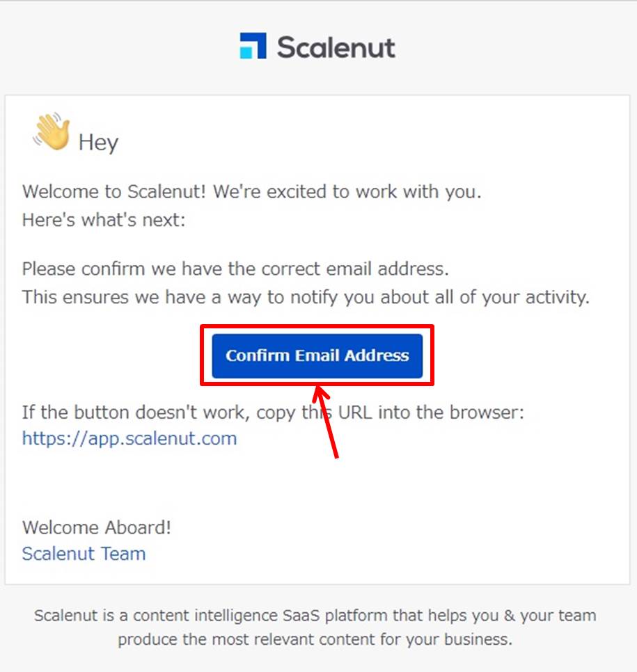Click the word "activity." ending the notify sentence
Image resolution: width=637 pixels, height=672 pixels.
tap(557, 298)
